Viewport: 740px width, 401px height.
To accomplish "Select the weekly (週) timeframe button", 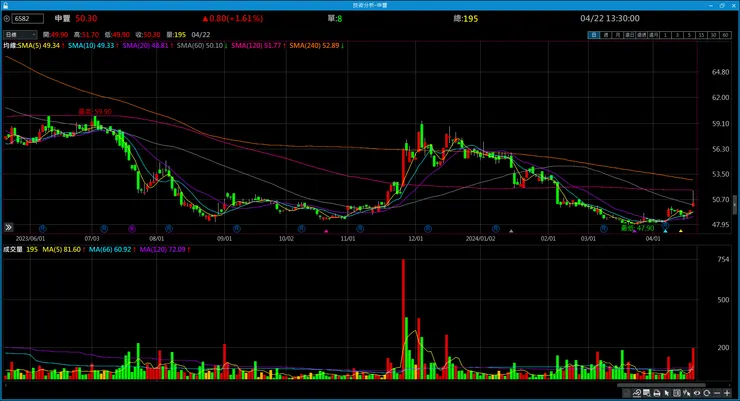I will tap(606, 35).
